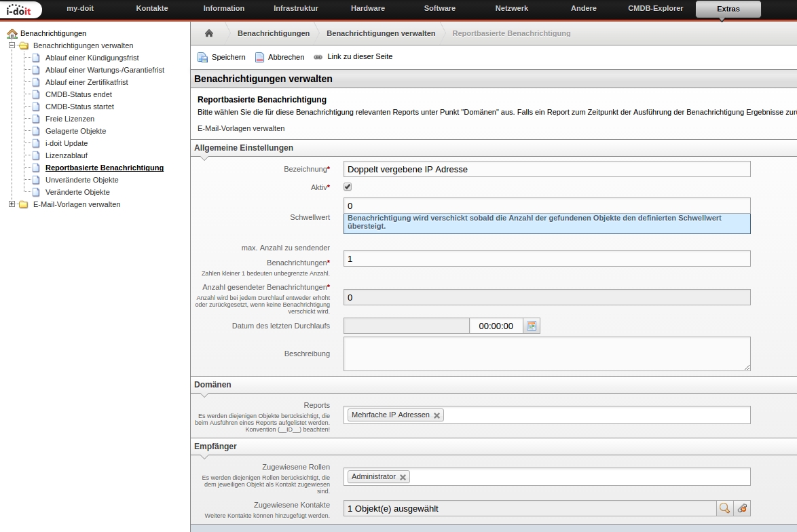
Task: Collapse Benachrichtigungen verwalten tree node
Action: click(12, 45)
